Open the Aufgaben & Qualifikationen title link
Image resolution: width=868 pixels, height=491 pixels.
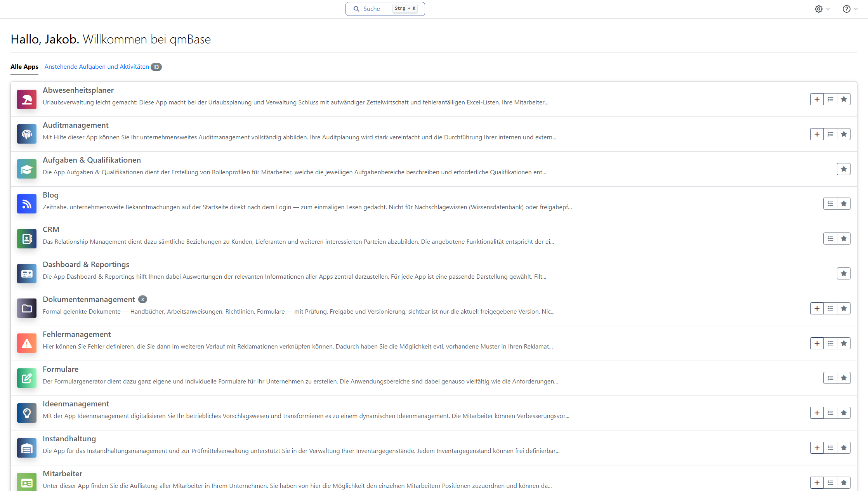92,160
